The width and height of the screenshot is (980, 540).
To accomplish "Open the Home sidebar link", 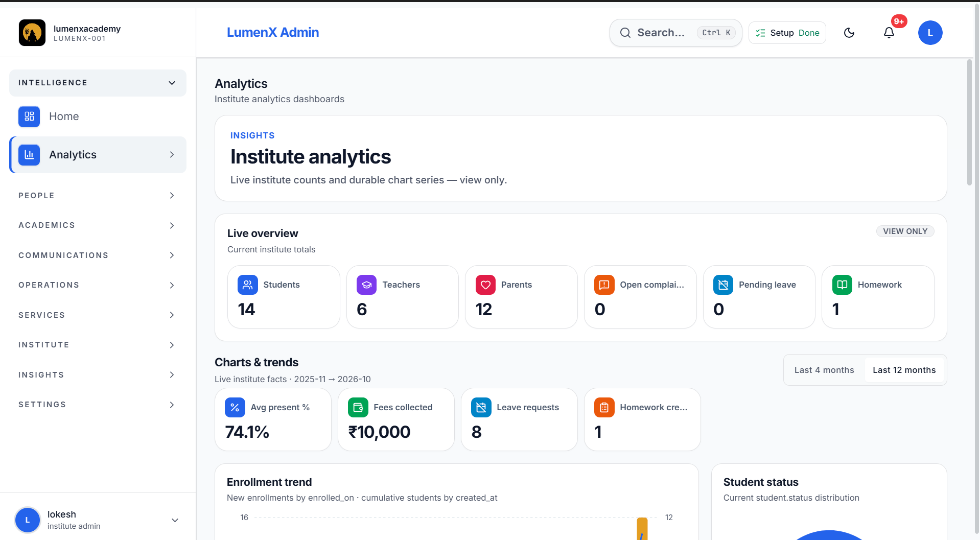I will pyautogui.click(x=98, y=116).
